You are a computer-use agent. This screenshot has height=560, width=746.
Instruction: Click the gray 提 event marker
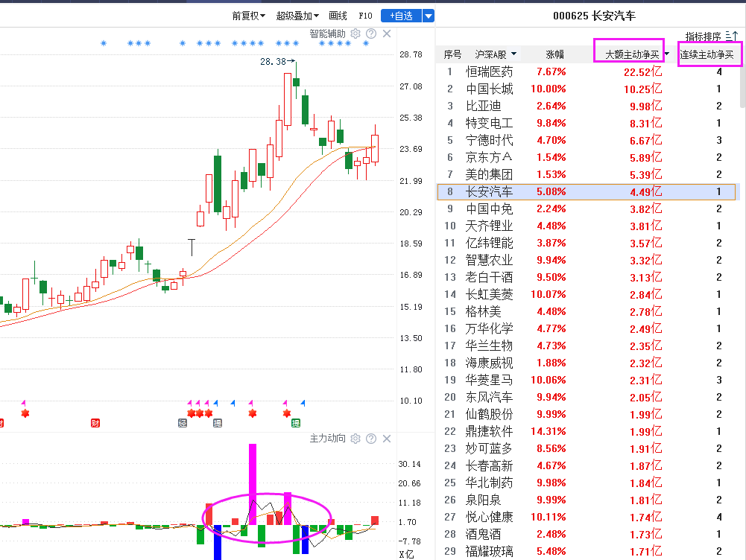tap(218, 423)
